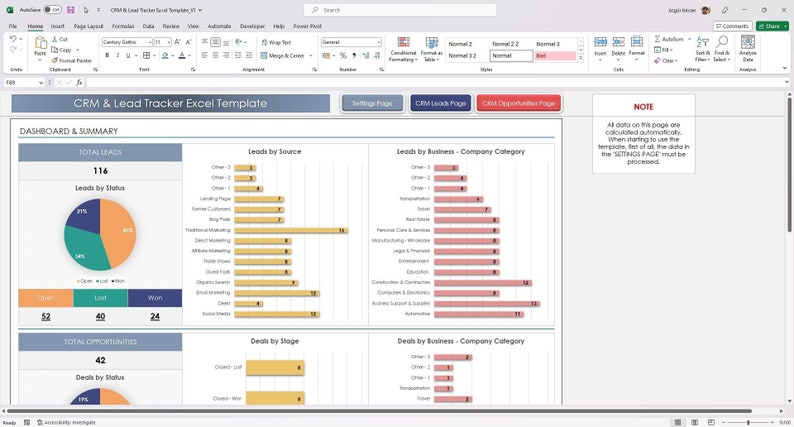Click in the Search box
The image size is (794, 427).
[x=400, y=10]
